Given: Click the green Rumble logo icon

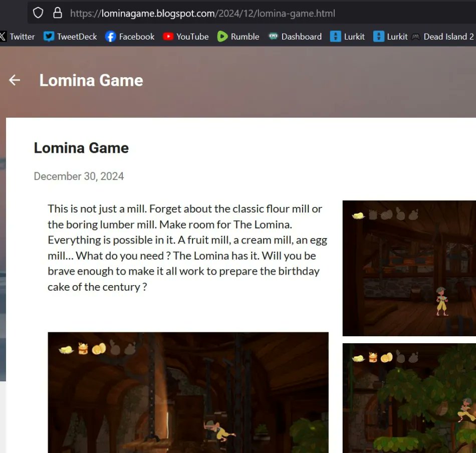Looking at the screenshot, I should (222, 37).
